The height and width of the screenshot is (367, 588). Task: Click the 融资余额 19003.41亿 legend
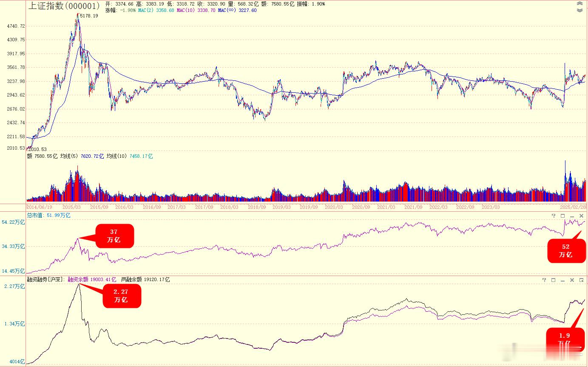pos(92,280)
